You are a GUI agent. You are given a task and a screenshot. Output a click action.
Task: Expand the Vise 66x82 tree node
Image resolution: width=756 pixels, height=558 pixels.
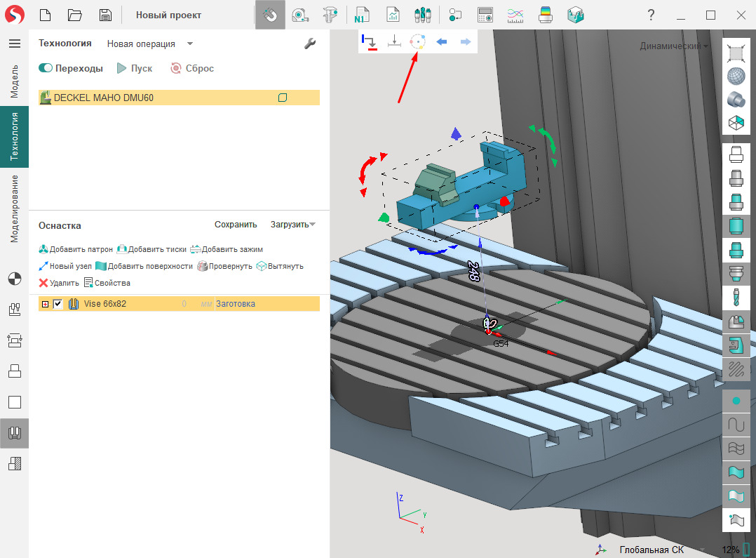coord(46,304)
